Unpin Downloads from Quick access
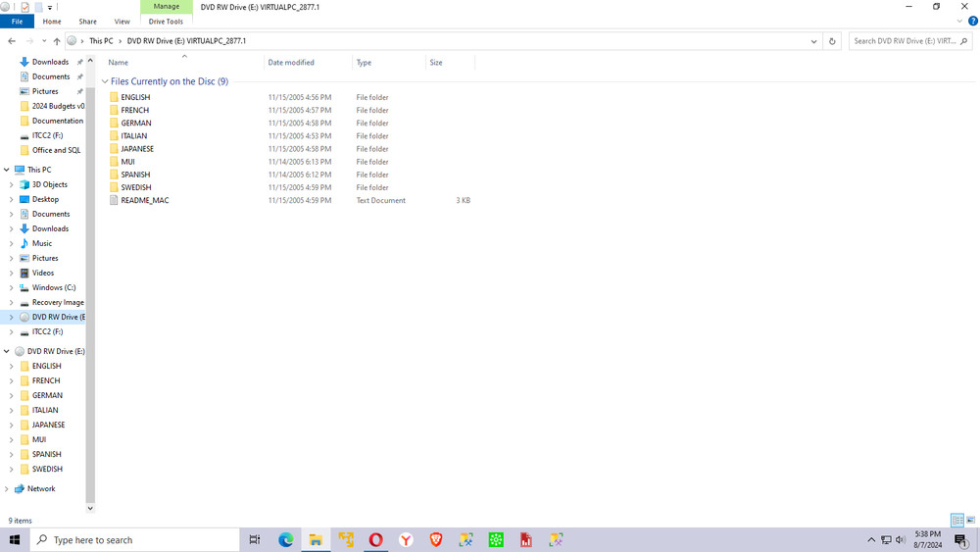This screenshot has height=552, width=980. pyautogui.click(x=80, y=62)
